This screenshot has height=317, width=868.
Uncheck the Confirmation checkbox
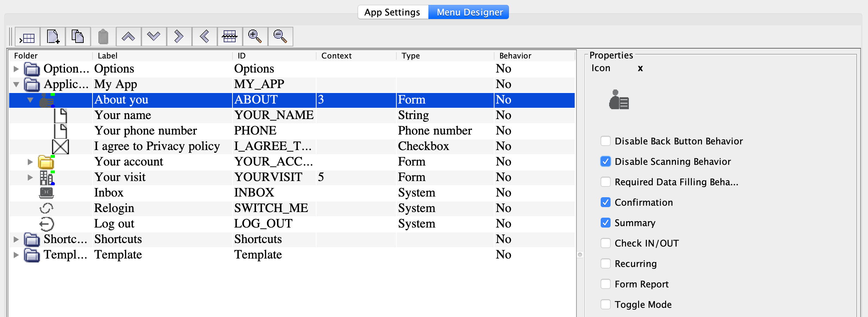click(x=605, y=203)
